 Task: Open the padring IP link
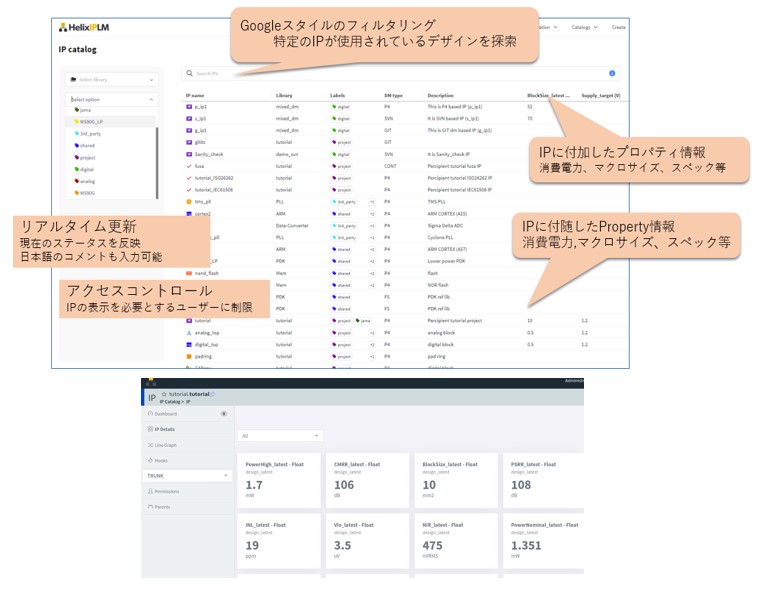coord(203,357)
